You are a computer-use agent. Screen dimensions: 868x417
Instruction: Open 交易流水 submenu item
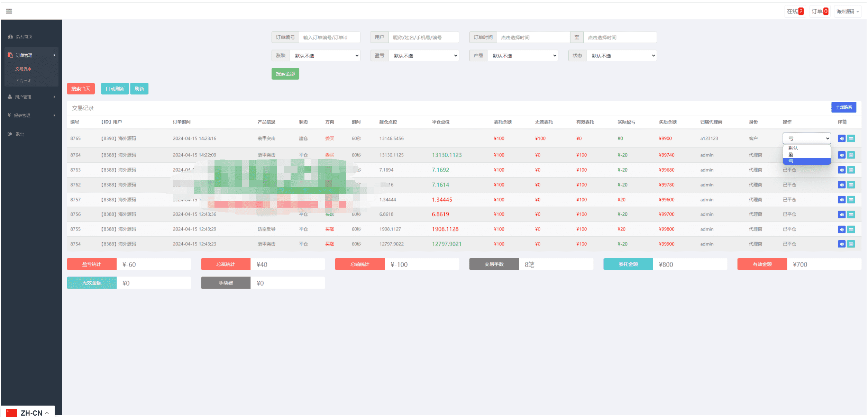coord(24,69)
